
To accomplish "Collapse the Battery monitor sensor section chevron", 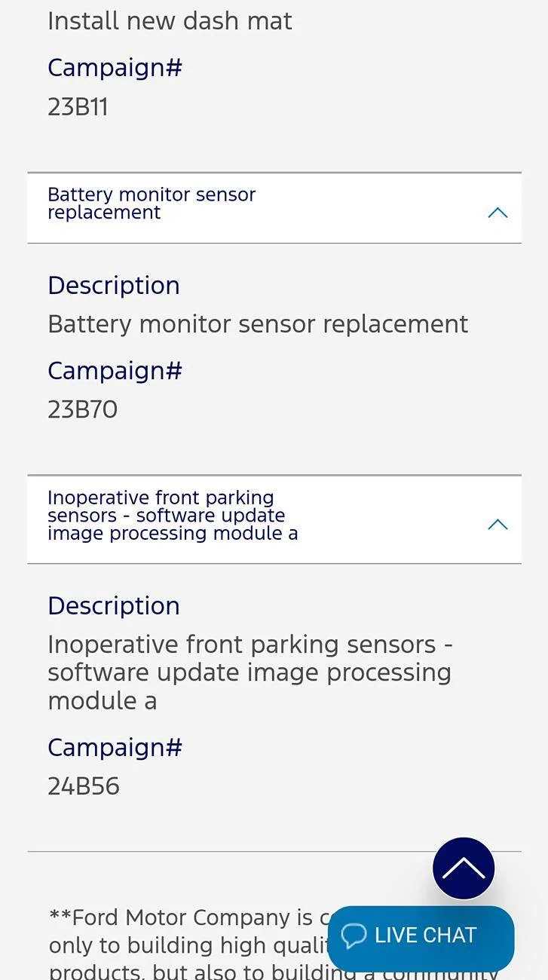I will [x=497, y=213].
